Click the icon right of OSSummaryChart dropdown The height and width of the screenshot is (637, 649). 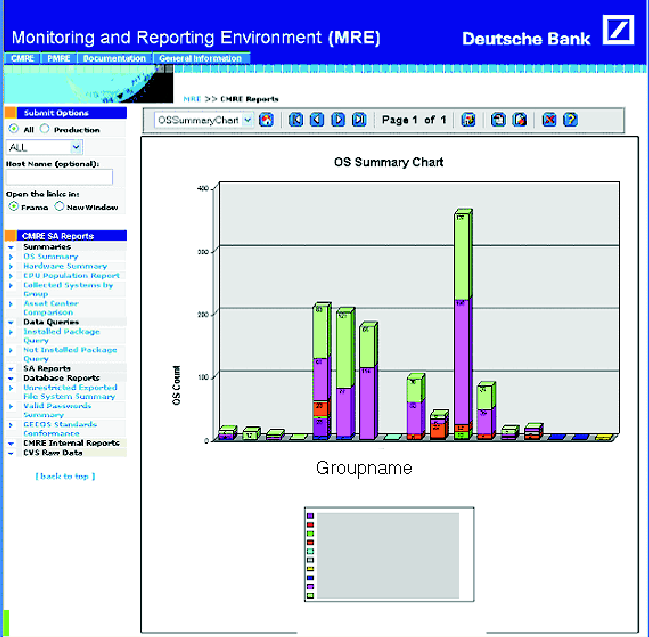tap(266, 120)
